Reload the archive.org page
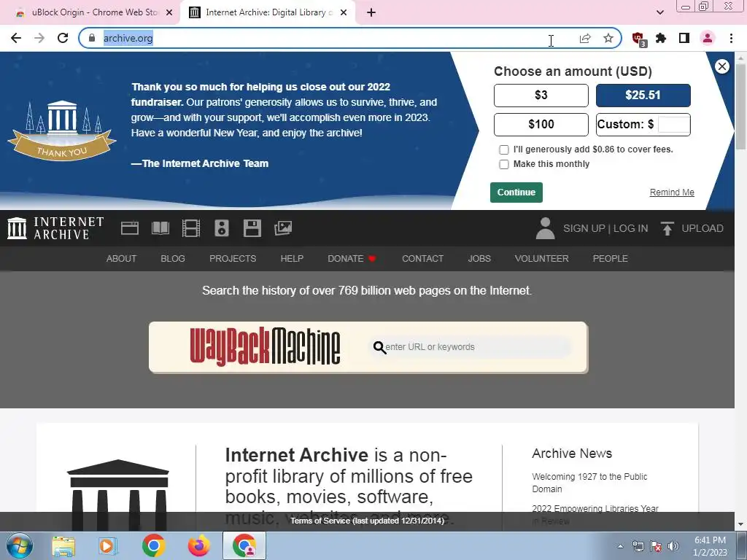This screenshot has height=560, width=747. point(63,38)
